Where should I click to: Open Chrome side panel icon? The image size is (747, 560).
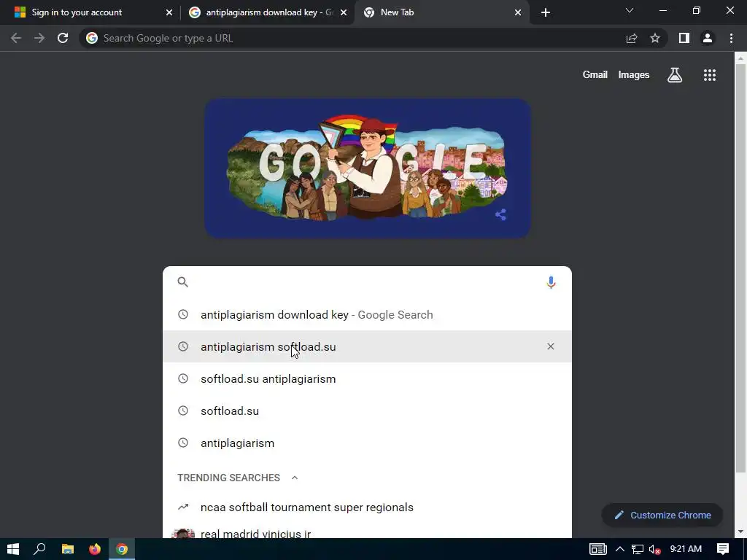tap(684, 38)
